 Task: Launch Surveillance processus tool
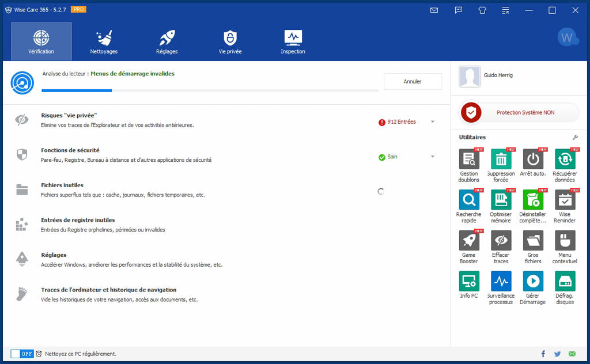click(x=501, y=281)
